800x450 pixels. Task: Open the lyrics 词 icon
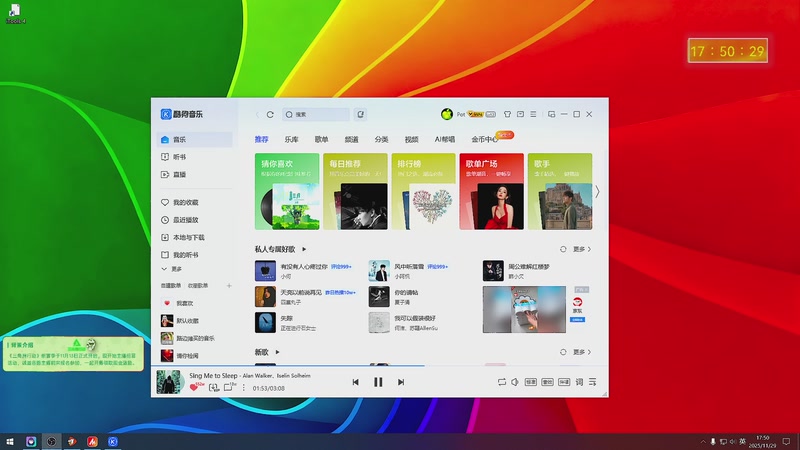[x=579, y=382]
